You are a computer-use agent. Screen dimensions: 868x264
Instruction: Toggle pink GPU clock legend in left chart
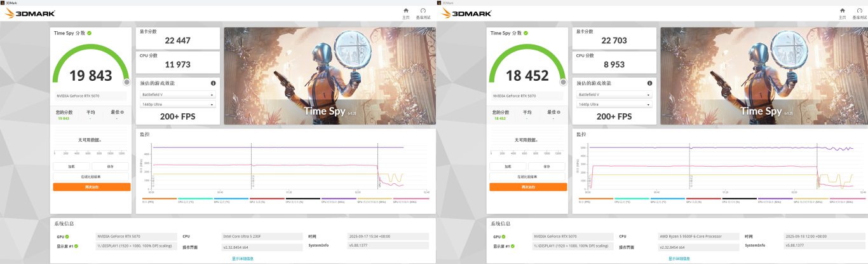click(x=410, y=200)
